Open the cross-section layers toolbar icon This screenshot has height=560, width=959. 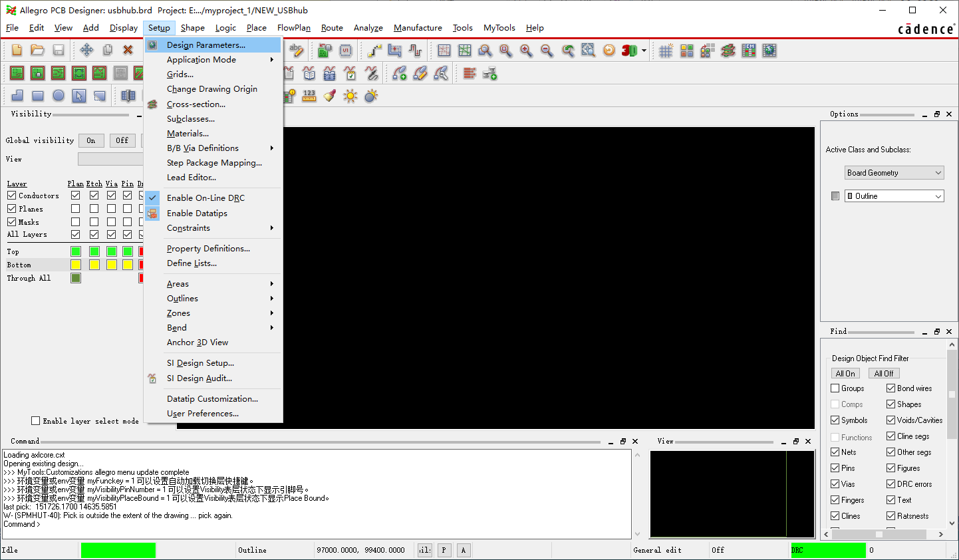pyautogui.click(x=728, y=51)
